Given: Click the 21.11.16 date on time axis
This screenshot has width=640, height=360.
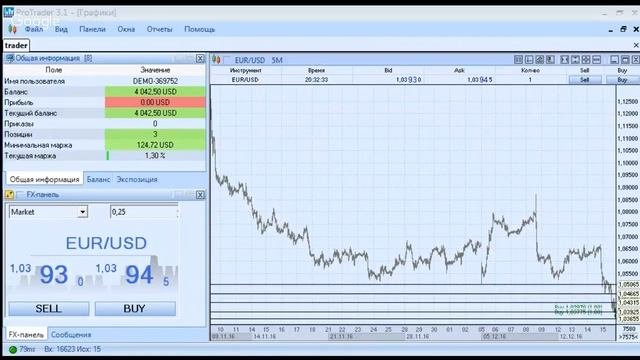Looking at the screenshot, I should pyautogui.click(x=341, y=337).
